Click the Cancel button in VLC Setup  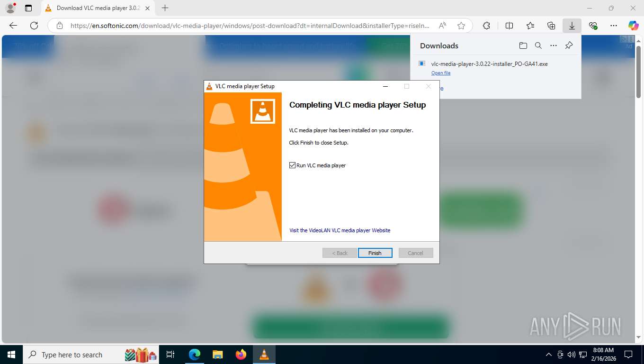416,253
